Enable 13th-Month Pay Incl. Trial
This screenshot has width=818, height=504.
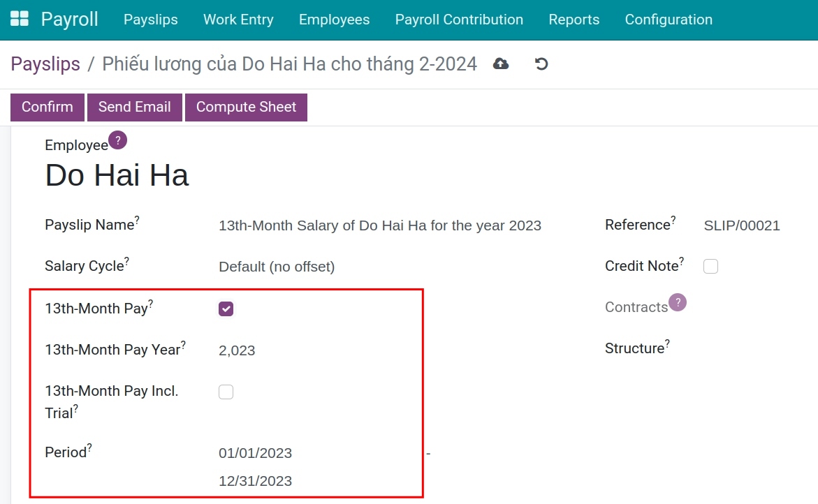click(x=226, y=392)
